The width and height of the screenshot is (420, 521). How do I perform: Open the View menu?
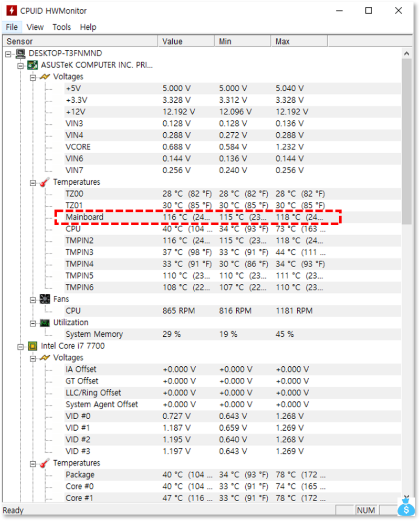coord(35,27)
